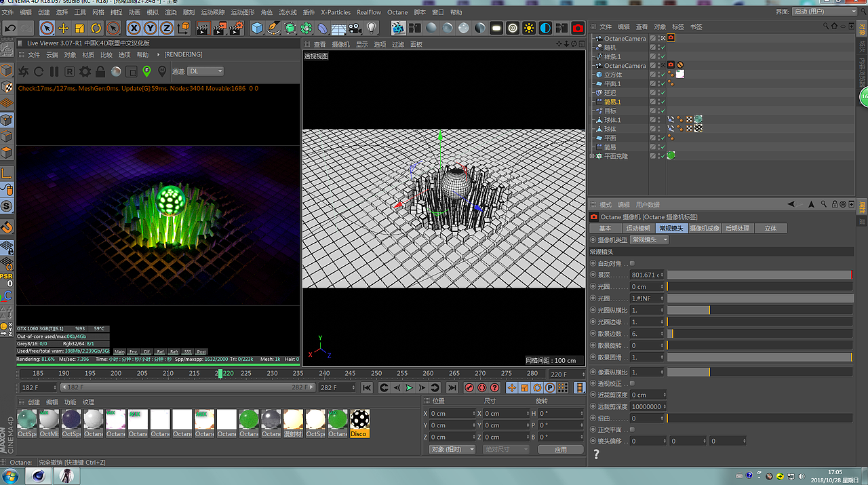Click green focus picker pin icon
This screenshot has height=485, width=868.
[x=146, y=71]
